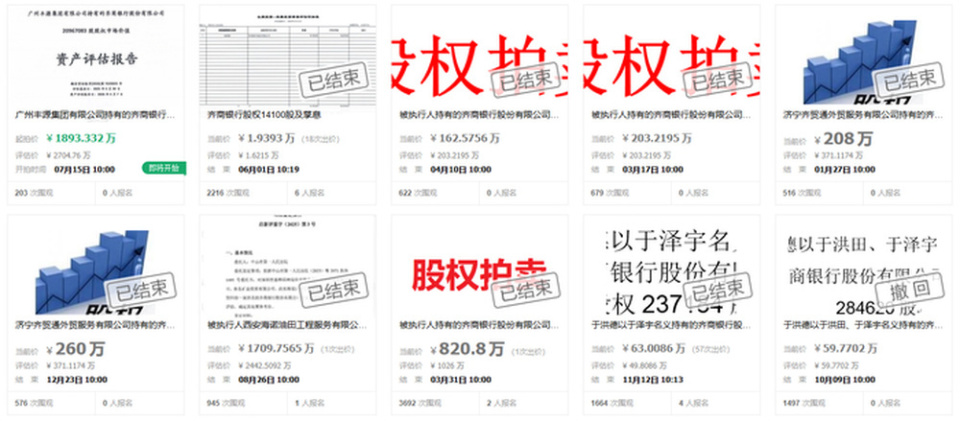Click the appraised value ¥2704.76万
960x421 pixels.
(69, 155)
